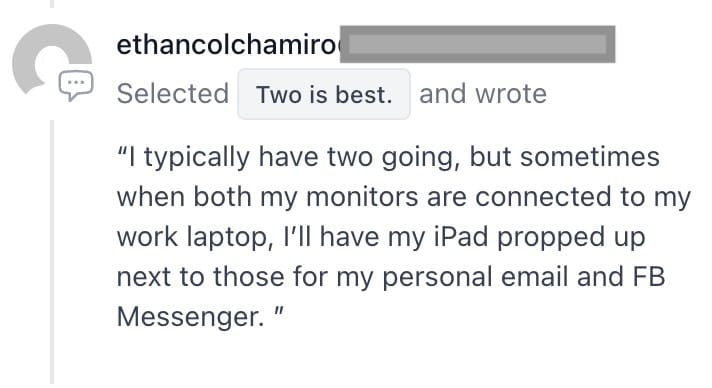Viewport: 712px width, 388px height.
Task: Click the word 'Messenger.' in last line
Action: coord(190,317)
